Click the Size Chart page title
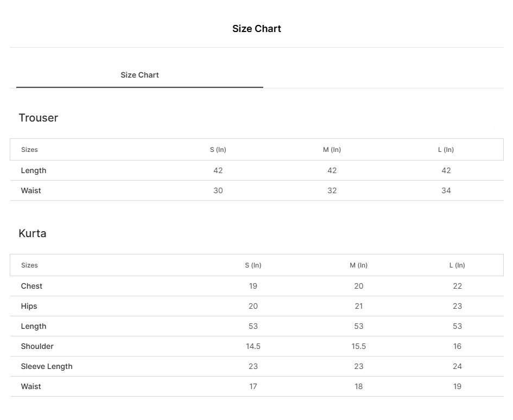The height and width of the screenshot is (420, 513). (x=257, y=29)
